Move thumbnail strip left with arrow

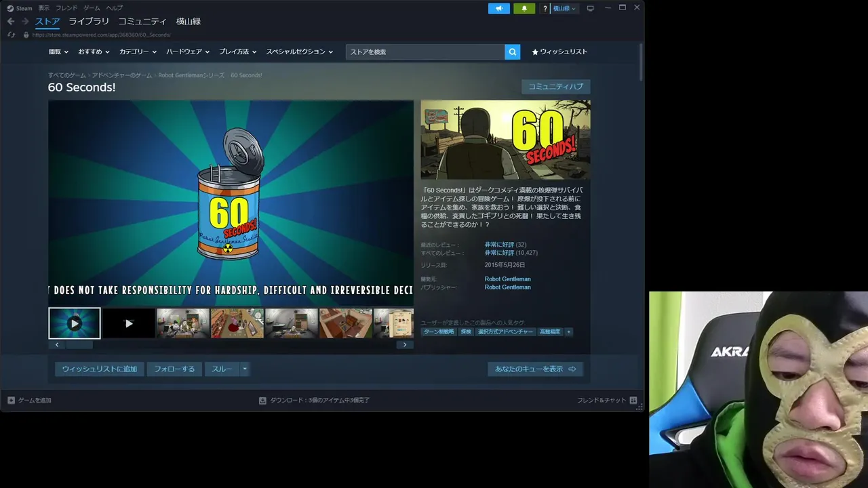(56, 344)
